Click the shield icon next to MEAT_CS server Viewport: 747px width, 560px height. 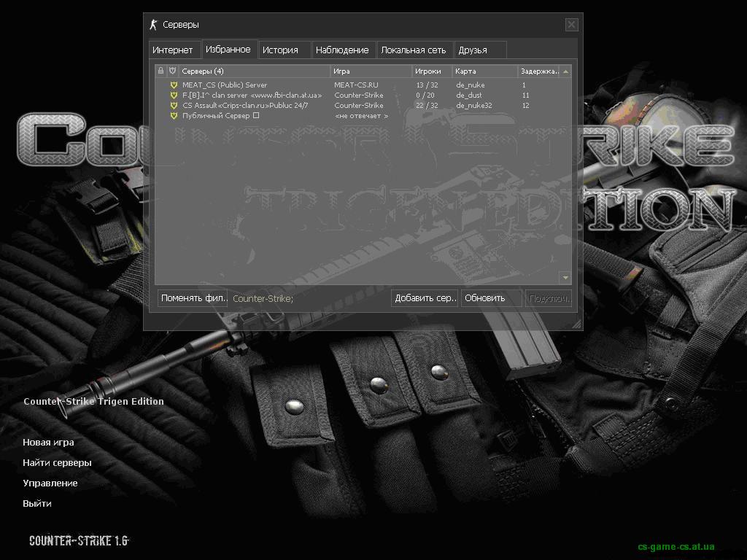(174, 85)
